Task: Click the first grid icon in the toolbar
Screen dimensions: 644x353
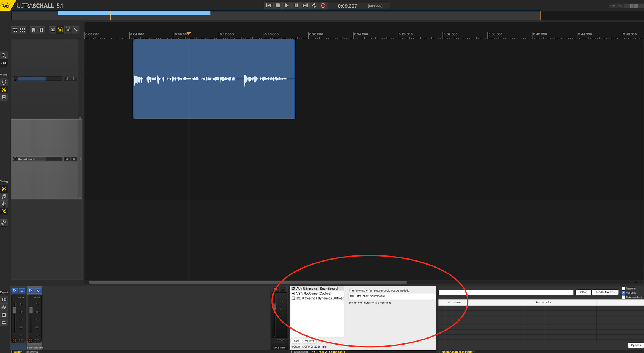Action: [x=15, y=30]
